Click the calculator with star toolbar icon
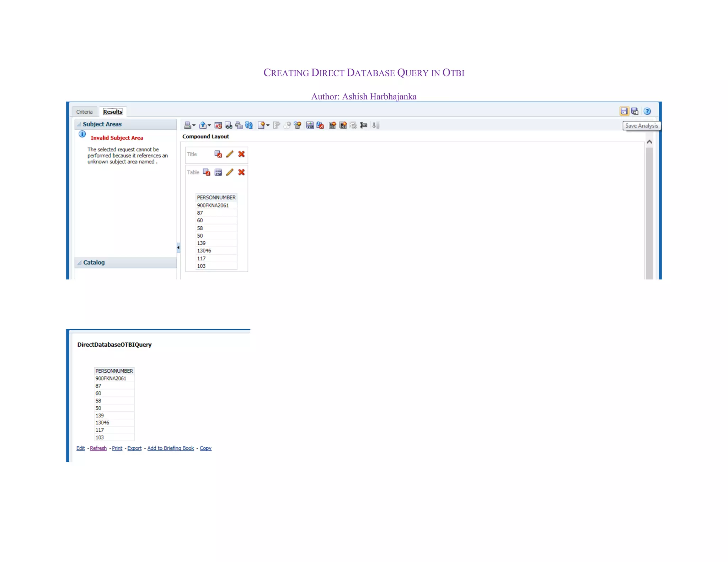728x562 pixels. pos(298,125)
